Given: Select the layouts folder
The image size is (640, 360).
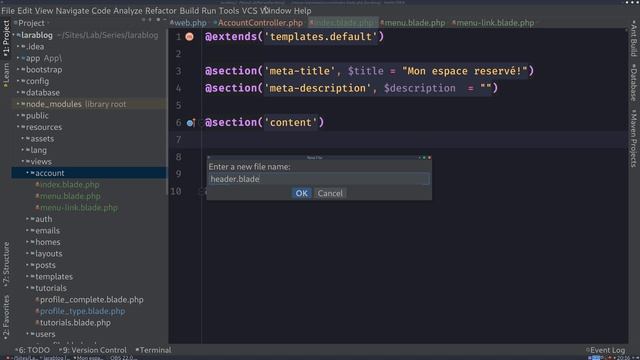Looking at the screenshot, I should pyautogui.click(x=49, y=253).
